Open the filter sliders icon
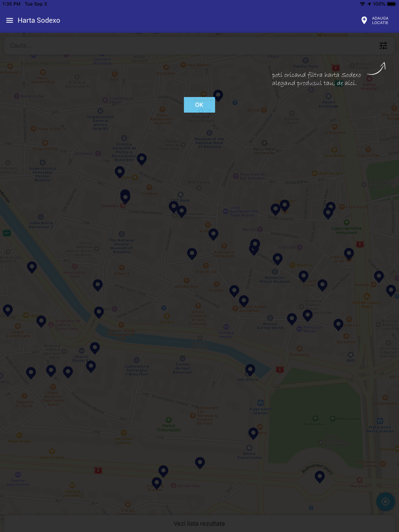The height and width of the screenshot is (532, 399). click(383, 45)
